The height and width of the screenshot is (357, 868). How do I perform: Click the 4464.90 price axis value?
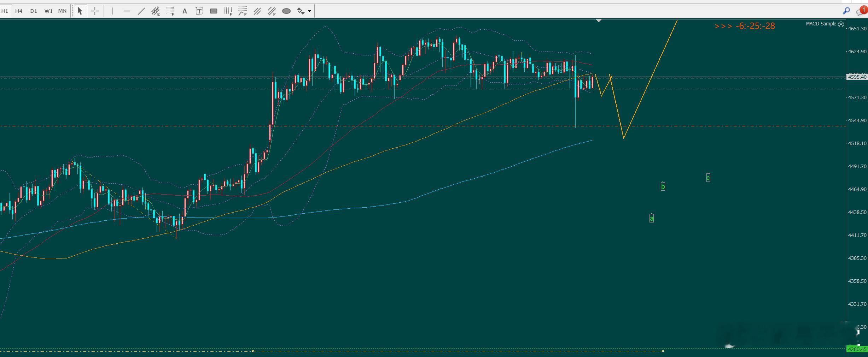857,189
